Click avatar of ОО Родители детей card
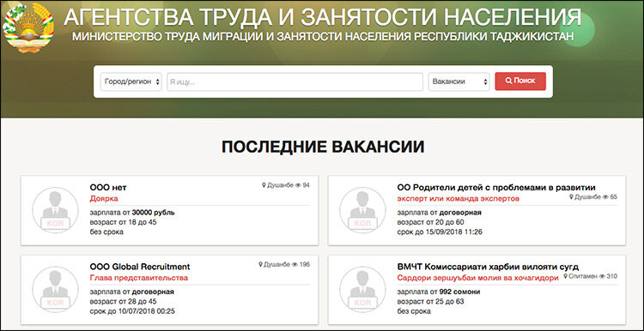This screenshot has height=331, width=644. click(x=362, y=210)
